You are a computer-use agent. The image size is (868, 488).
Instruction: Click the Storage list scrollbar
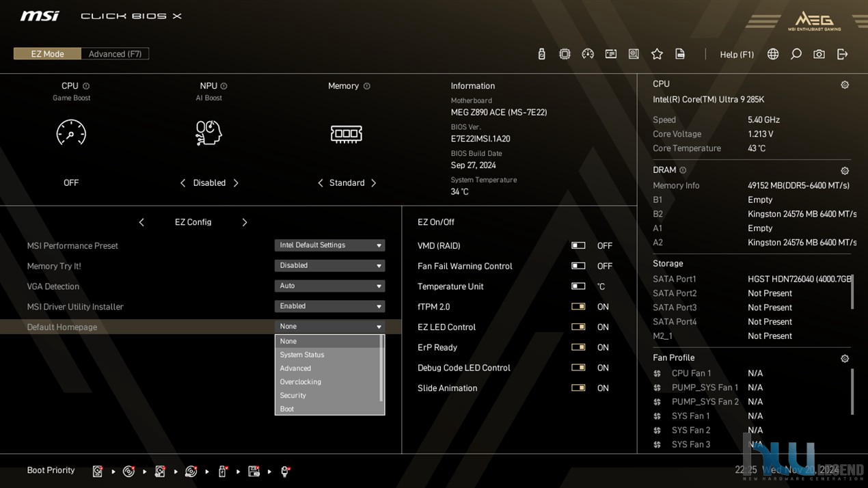click(x=852, y=290)
